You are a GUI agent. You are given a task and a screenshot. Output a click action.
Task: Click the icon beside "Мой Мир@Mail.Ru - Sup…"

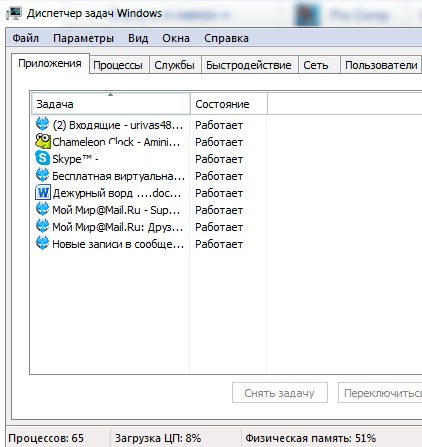coord(42,209)
